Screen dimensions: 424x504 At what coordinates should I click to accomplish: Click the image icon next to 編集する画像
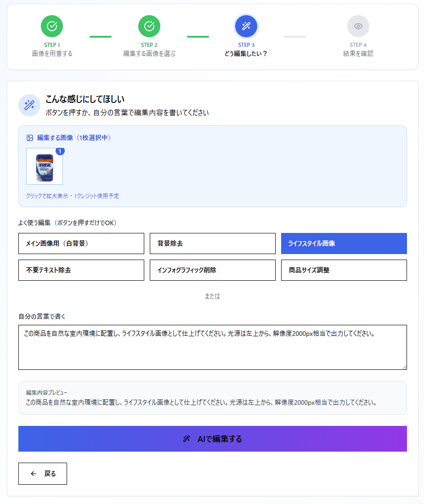coord(30,138)
